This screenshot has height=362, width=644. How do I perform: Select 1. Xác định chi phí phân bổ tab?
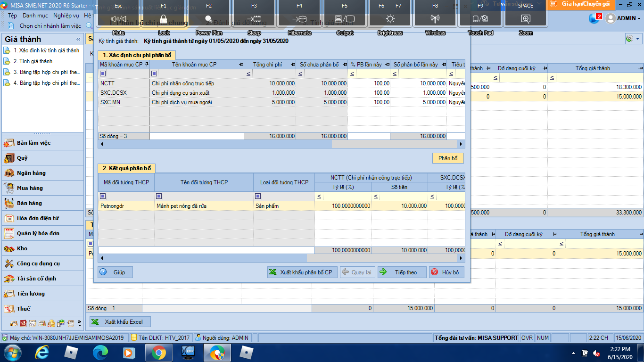(x=137, y=55)
